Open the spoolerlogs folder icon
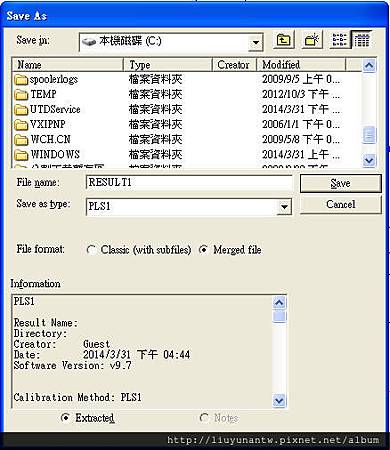Viewport: 390px width, 450px height. [21, 80]
